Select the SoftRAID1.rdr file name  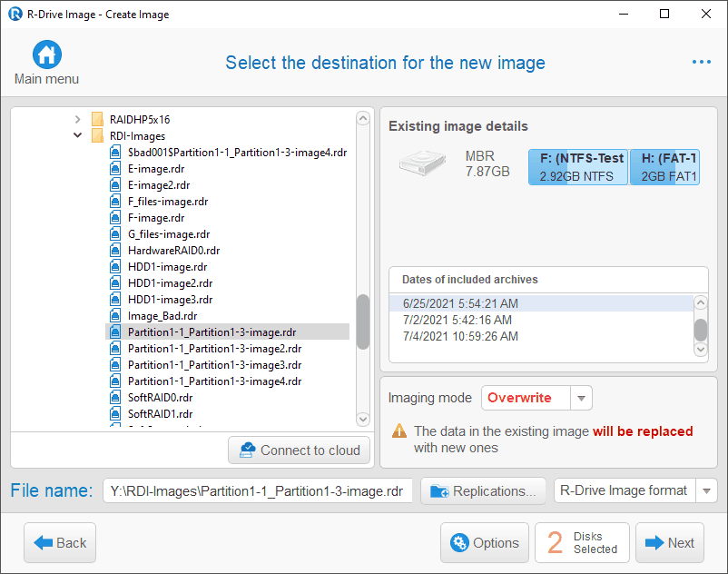[160, 414]
